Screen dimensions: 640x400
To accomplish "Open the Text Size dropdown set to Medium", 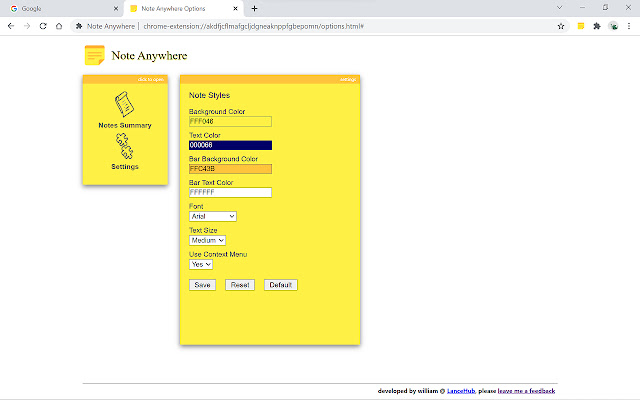I will click(x=207, y=240).
